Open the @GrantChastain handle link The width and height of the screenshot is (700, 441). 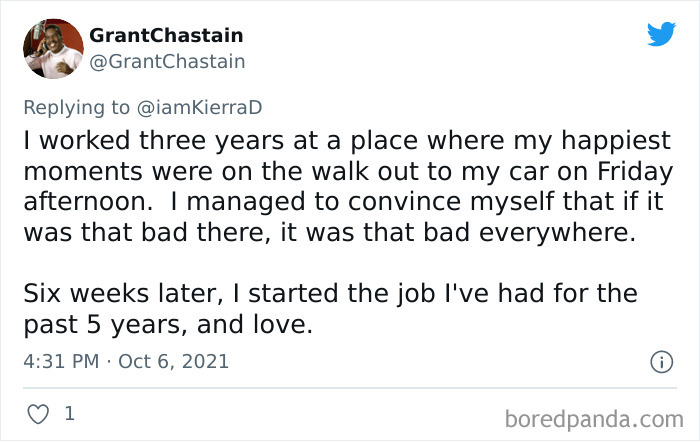click(x=168, y=61)
